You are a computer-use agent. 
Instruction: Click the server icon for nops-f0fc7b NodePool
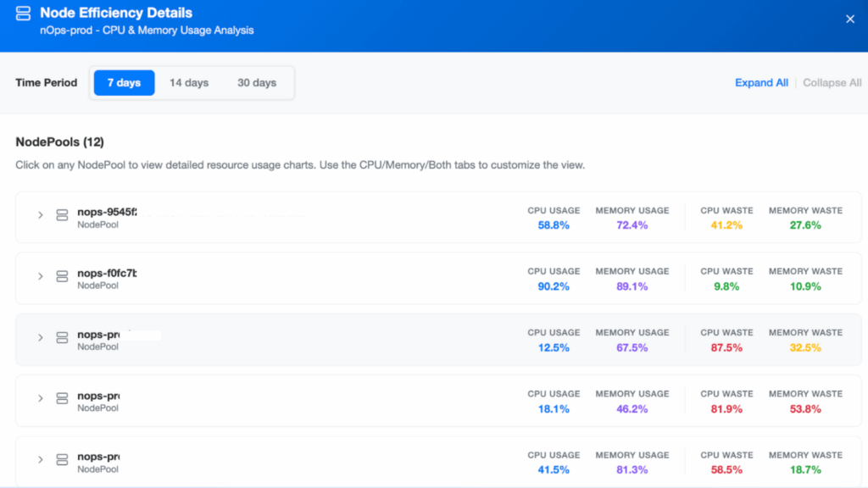62,276
